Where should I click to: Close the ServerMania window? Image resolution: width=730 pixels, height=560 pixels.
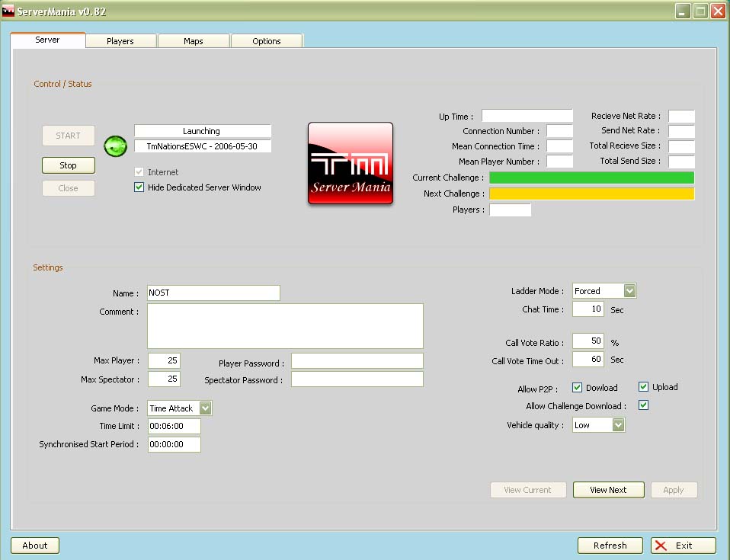click(718, 11)
